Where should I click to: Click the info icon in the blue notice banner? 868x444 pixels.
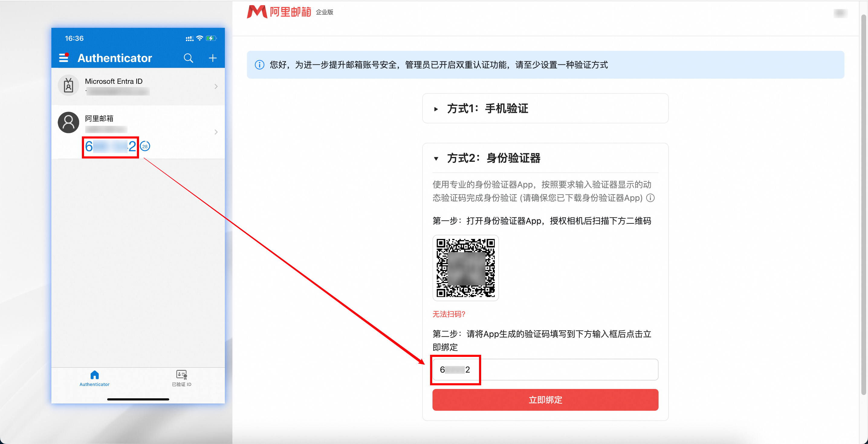click(x=259, y=65)
